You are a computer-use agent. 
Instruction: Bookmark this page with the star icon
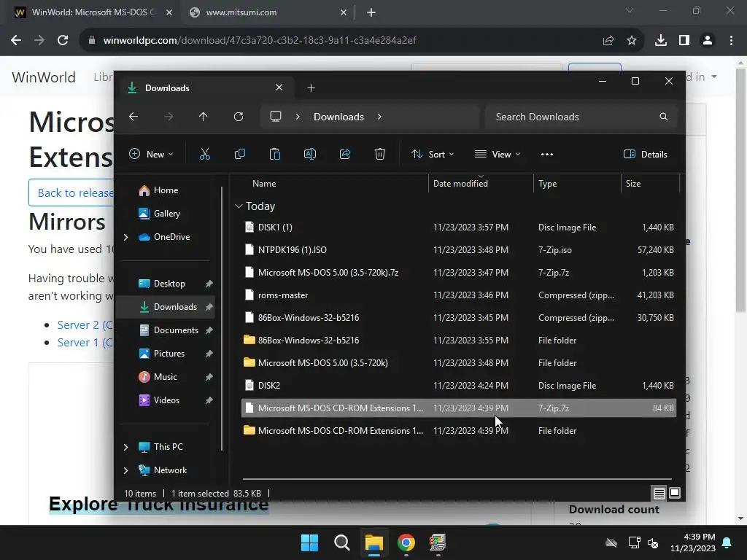632,41
